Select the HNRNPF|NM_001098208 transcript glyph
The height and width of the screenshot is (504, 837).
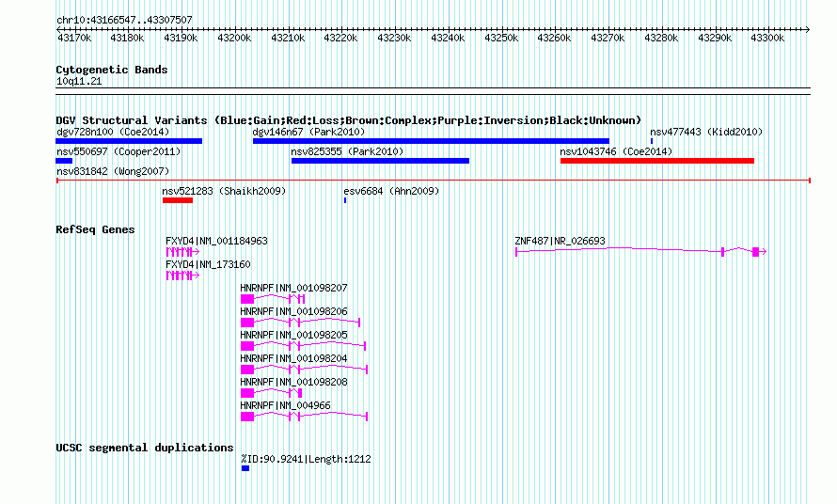tap(271, 393)
